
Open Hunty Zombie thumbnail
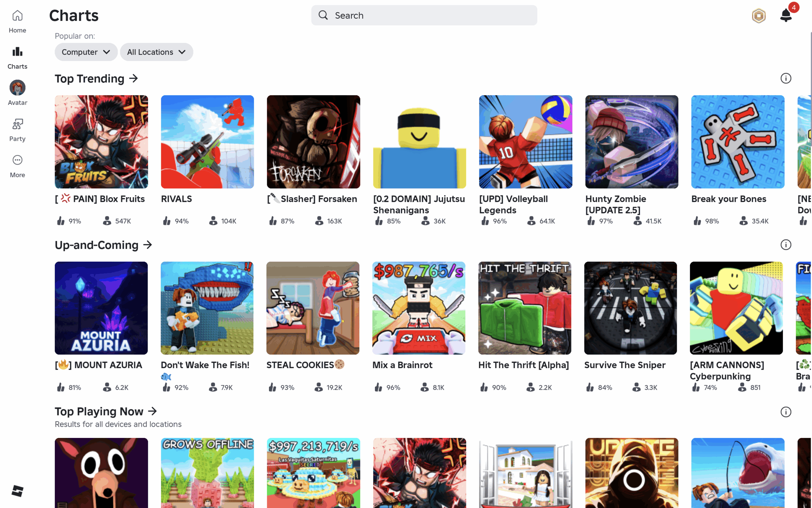click(x=632, y=142)
